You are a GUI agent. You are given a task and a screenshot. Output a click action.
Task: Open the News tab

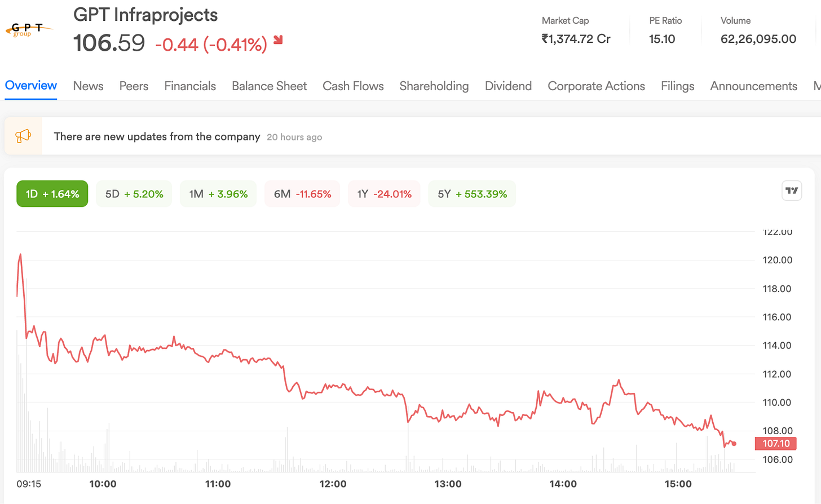coord(88,86)
